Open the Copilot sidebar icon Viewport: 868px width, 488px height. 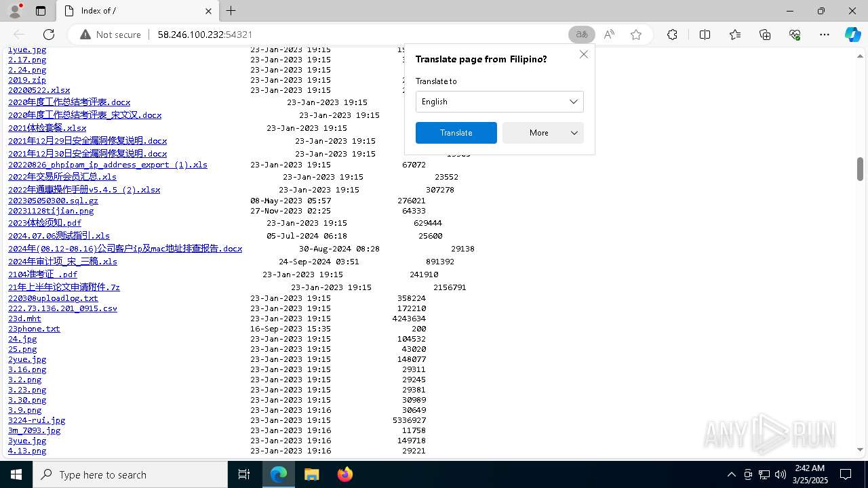[x=852, y=35]
